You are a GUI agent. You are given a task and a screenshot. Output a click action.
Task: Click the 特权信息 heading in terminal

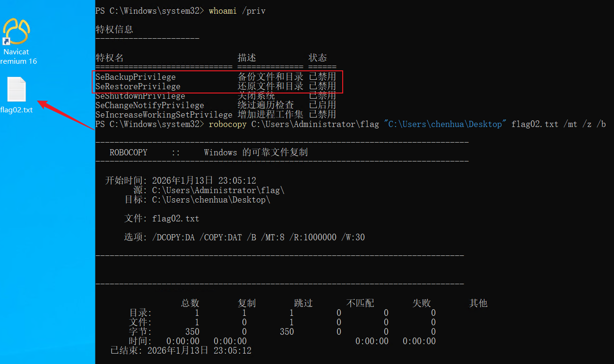(x=114, y=29)
